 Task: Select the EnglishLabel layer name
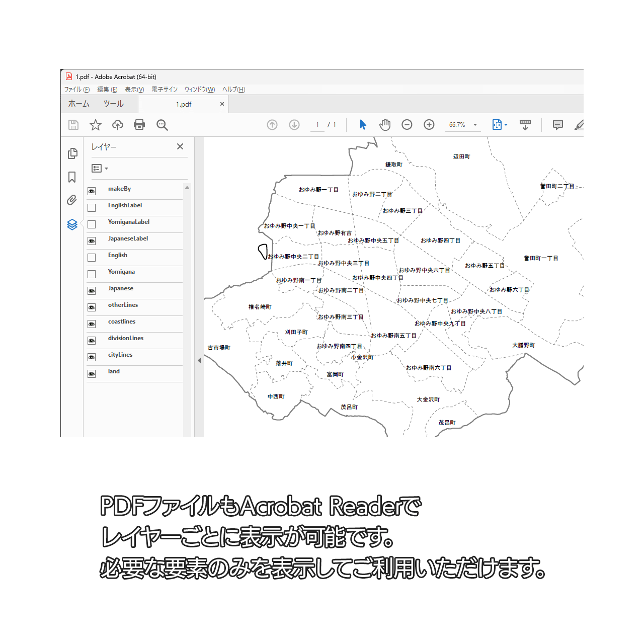pyautogui.click(x=125, y=205)
